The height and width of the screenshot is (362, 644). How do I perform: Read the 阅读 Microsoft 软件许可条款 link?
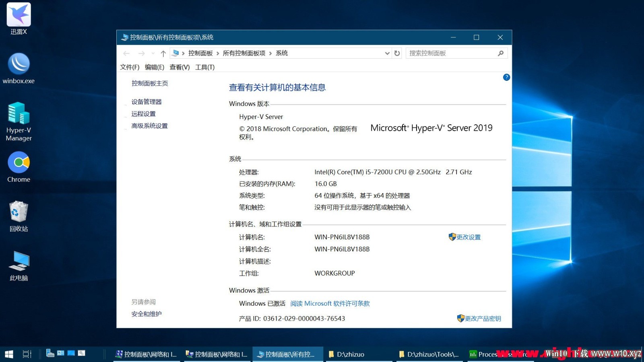coord(330,304)
